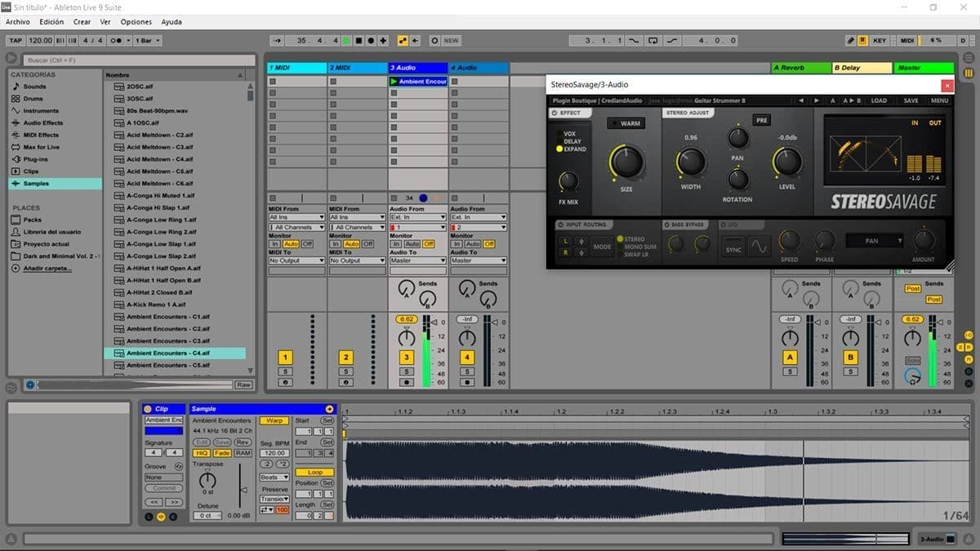Screen dimensions: 980x551
Task: Go to previous preset in StereoSavage
Action: [801, 100]
